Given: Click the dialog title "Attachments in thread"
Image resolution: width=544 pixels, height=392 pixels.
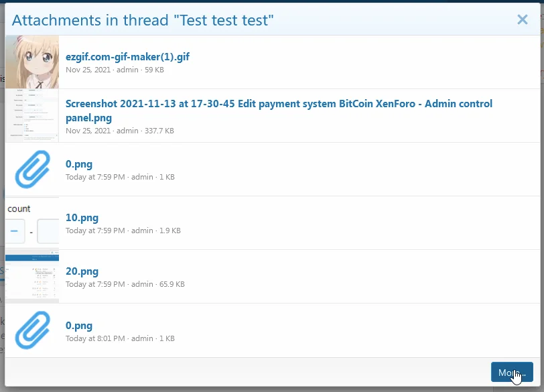Looking at the screenshot, I should click(143, 20).
